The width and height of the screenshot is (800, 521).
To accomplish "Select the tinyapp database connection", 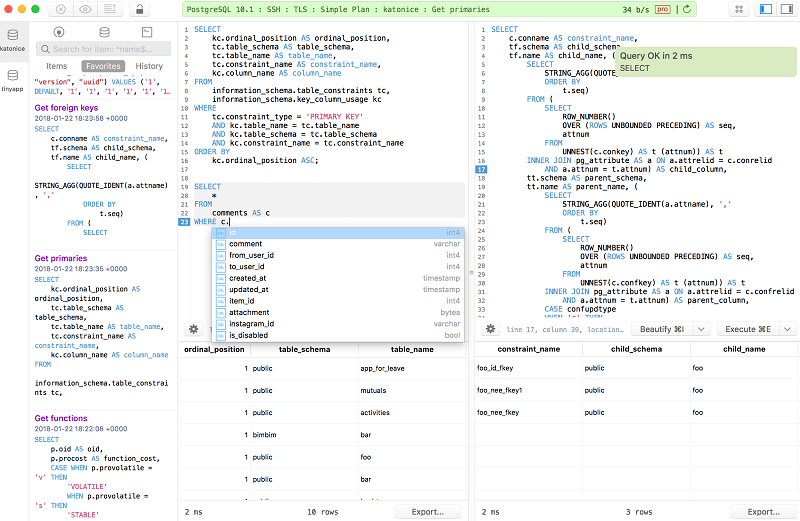I will pyautogui.click(x=12, y=79).
